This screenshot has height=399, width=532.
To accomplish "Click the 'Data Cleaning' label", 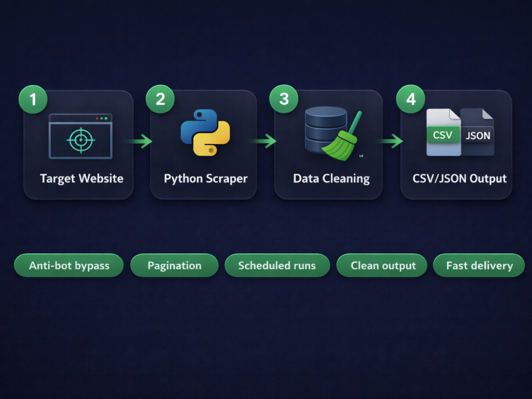I will coord(331,179).
